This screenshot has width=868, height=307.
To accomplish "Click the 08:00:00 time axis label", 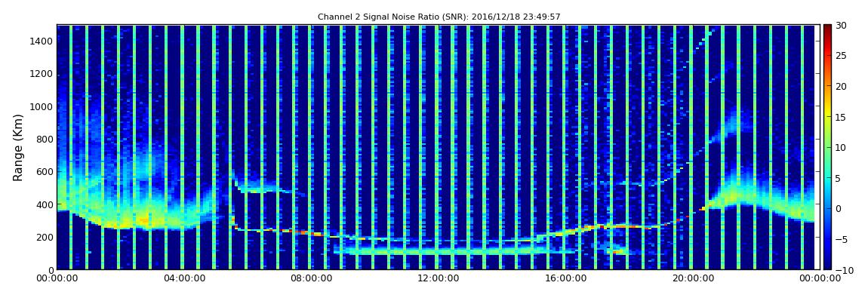I will (x=310, y=279).
